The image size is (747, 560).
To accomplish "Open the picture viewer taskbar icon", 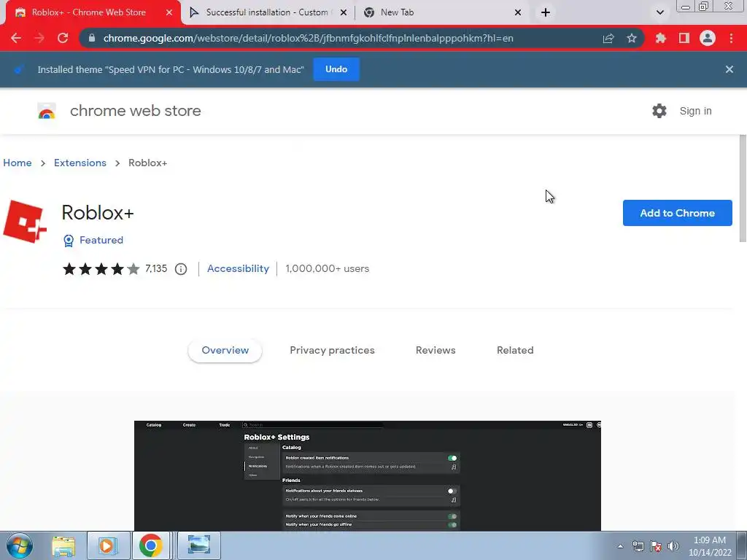I will (198, 545).
